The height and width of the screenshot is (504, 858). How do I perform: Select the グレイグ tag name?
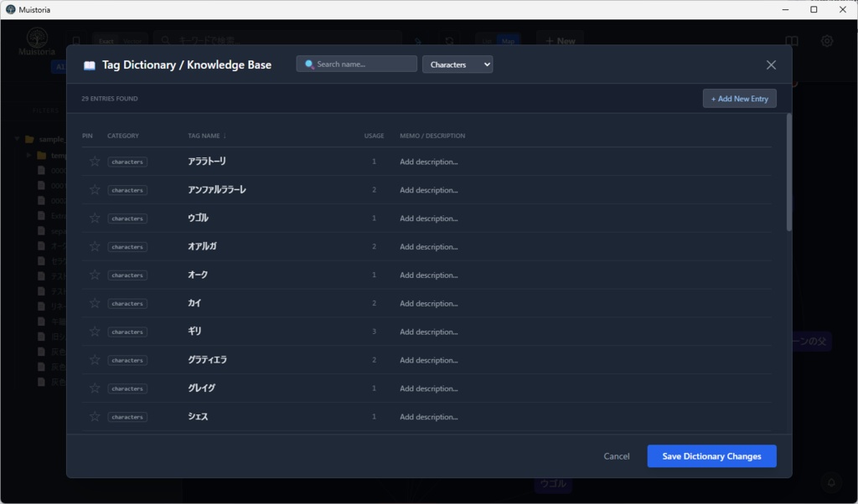tap(201, 388)
